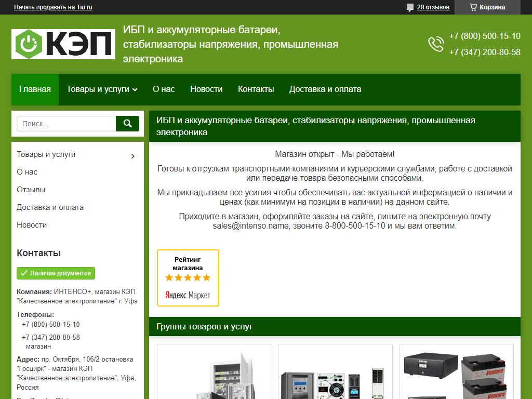The height and width of the screenshot is (399, 532).
Task: Click "Начать продавать на Tiu.ru" link
Action: (x=54, y=7)
